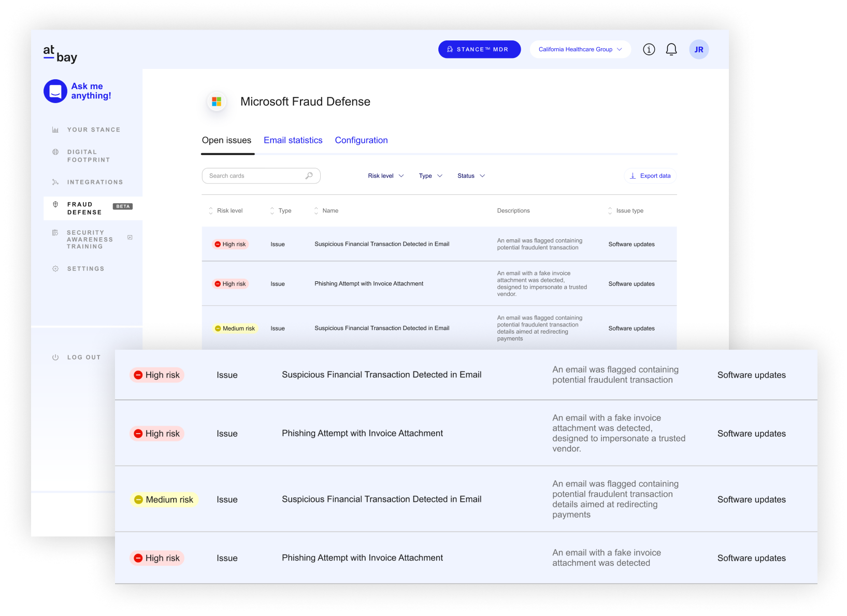Click the STANCE MDR button

479,50
